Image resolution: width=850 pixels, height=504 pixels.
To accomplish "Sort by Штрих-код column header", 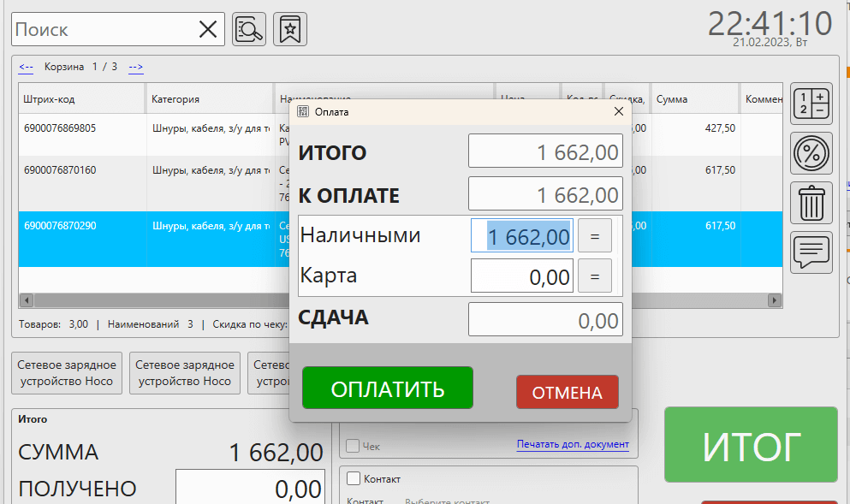I will click(x=82, y=99).
